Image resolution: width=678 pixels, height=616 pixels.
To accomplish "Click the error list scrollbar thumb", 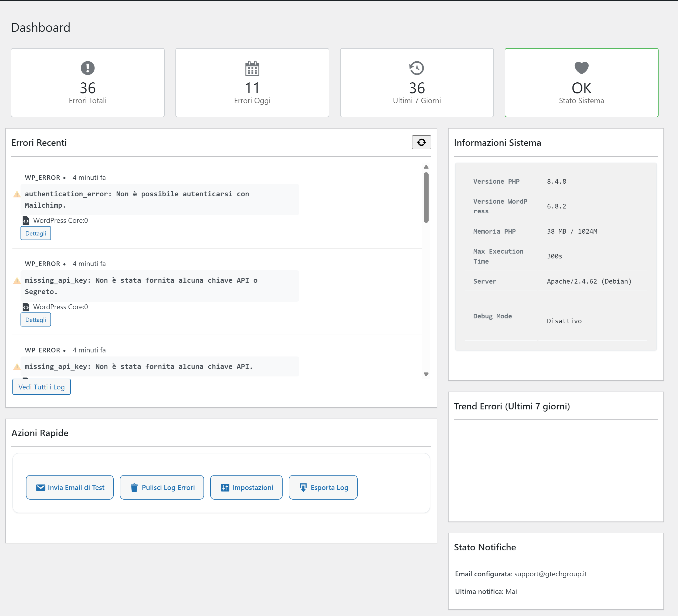I will coord(426,197).
